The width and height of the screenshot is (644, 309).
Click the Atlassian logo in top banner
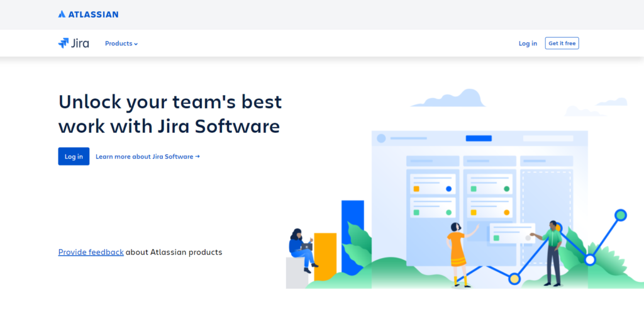tap(88, 14)
